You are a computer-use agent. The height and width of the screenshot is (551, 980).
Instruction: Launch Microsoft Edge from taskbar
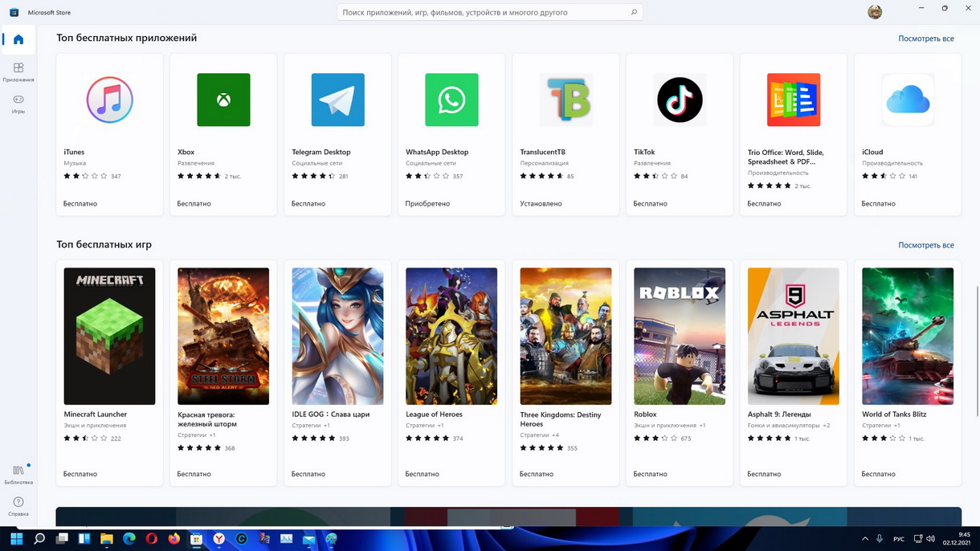(129, 539)
